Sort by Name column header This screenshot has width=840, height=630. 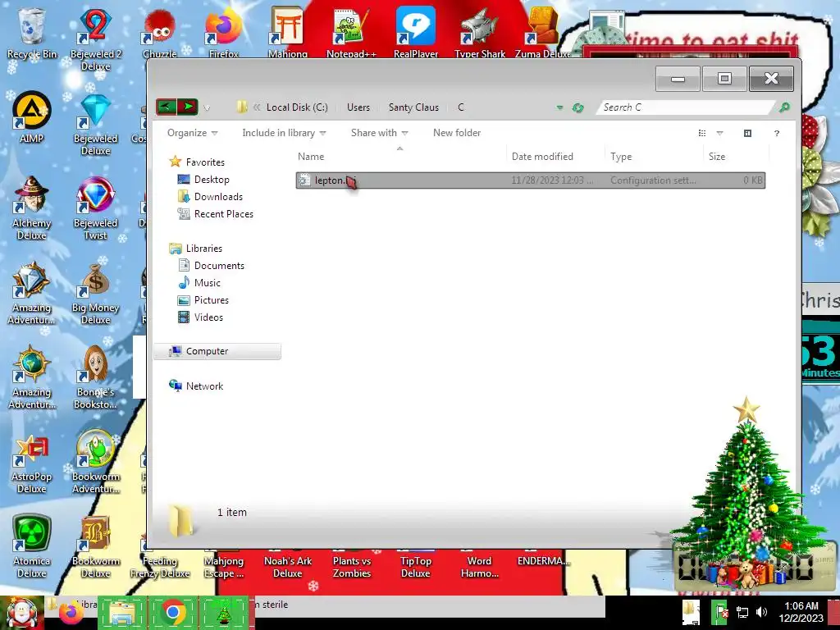399,157
